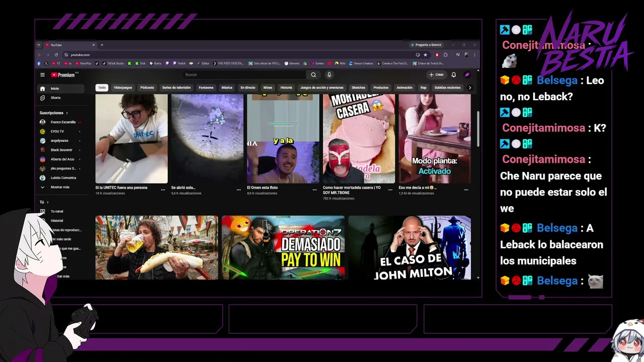Open the man drinking beer video thumbnail
This screenshot has height=362, width=644.
point(157,247)
